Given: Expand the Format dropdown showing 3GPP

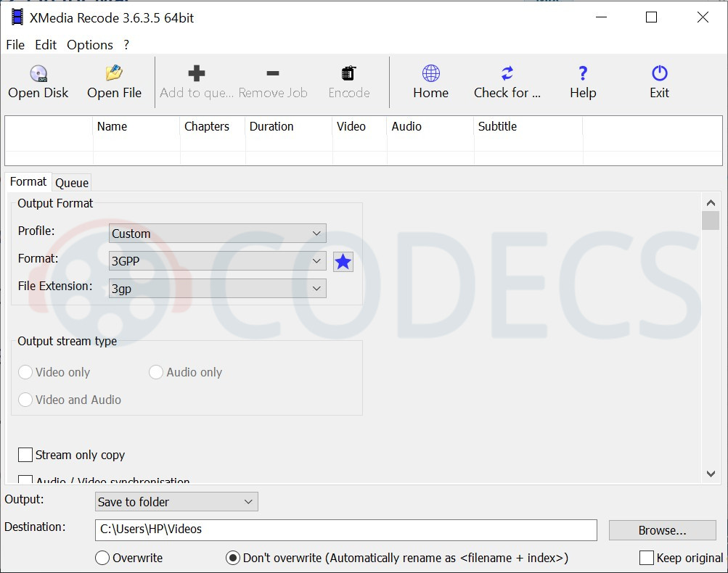Looking at the screenshot, I should click(217, 260).
